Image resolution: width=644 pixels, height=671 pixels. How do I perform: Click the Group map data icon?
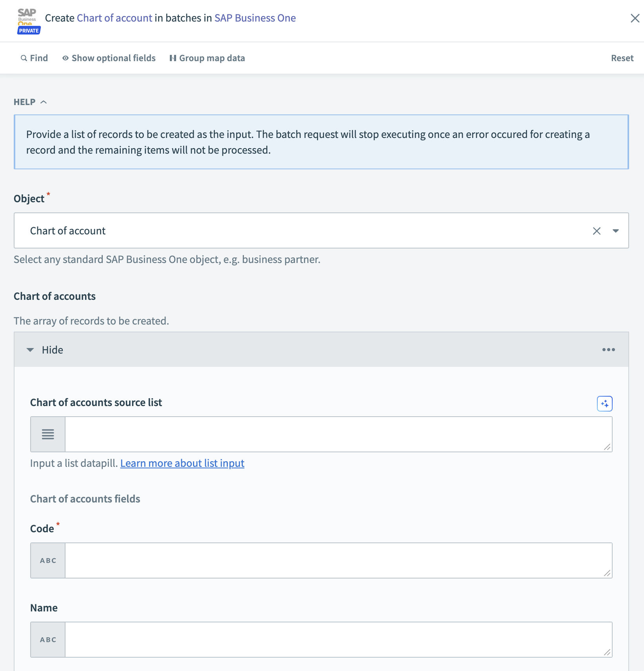(173, 58)
